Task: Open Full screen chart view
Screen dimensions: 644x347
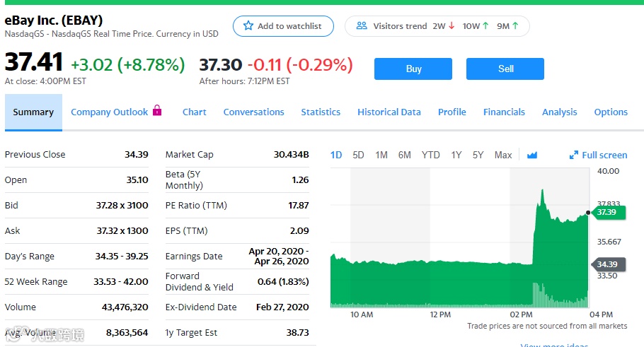Action: click(x=599, y=155)
